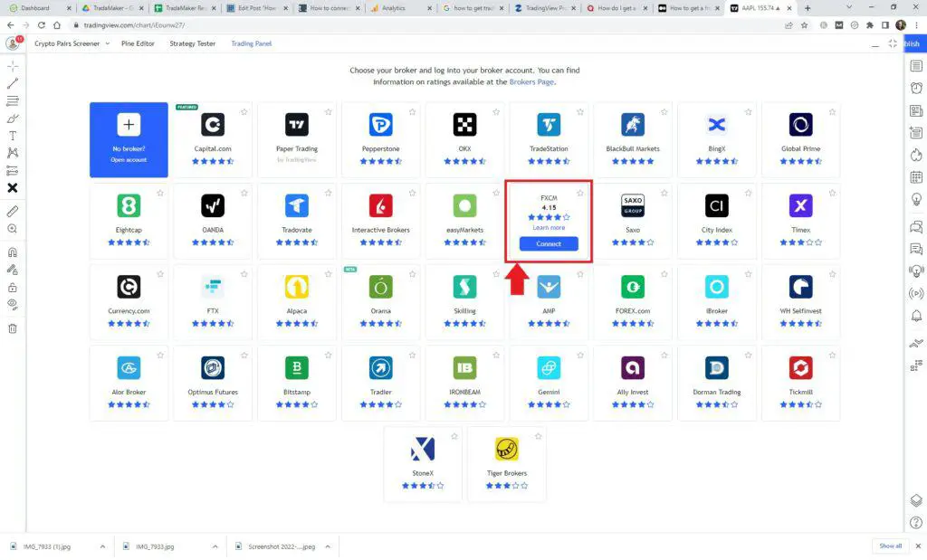Favorite FXCM with its star
The width and height of the screenshot is (927, 560).
point(580,193)
